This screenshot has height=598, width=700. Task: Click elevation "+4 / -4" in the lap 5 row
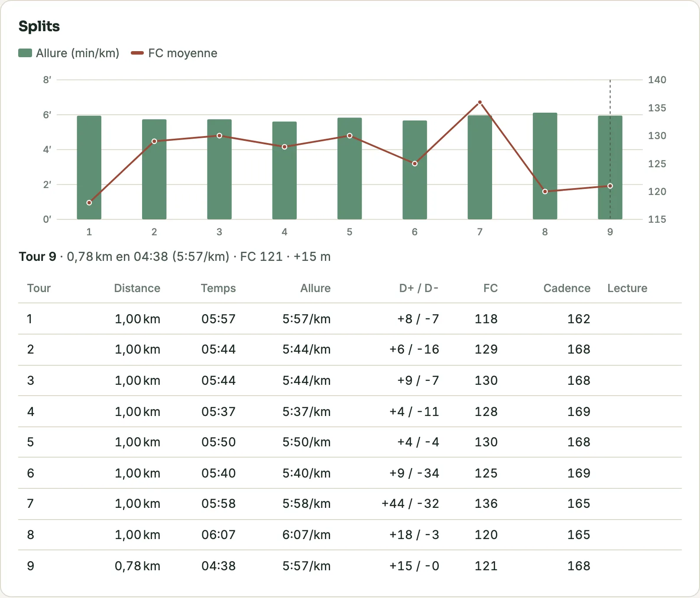[x=418, y=442]
